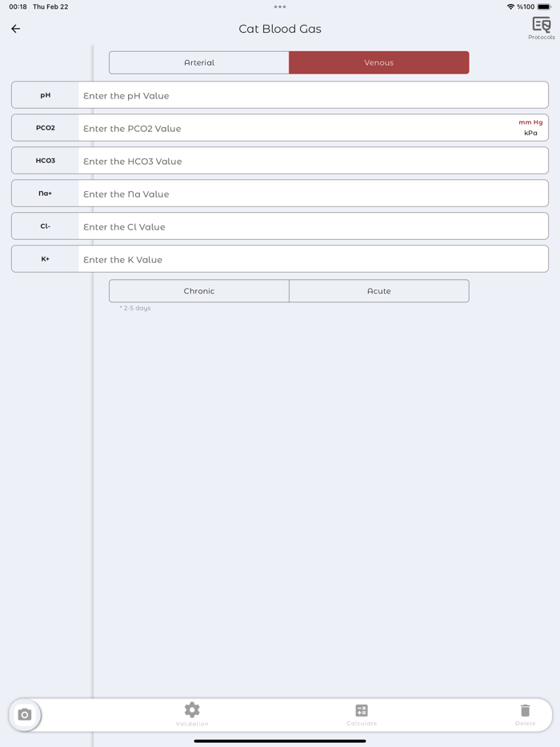560x747 pixels.
Task: Tap the Validation label at the bottom
Action: (x=192, y=723)
